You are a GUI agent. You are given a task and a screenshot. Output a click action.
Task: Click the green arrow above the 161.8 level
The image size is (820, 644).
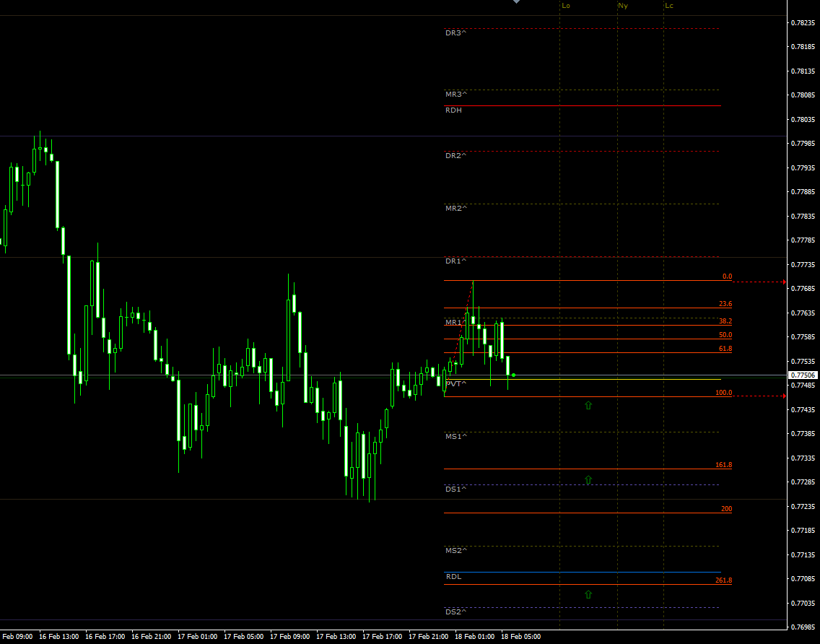(x=588, y=479)
